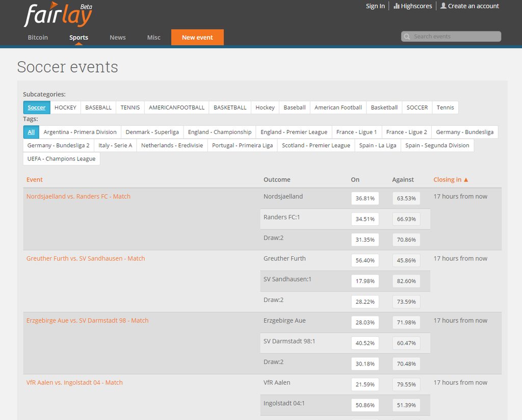Go to the Bitcoin menu
Viewport: 522px width, 420px height.
pyautogui.click(x=38, y=37)
